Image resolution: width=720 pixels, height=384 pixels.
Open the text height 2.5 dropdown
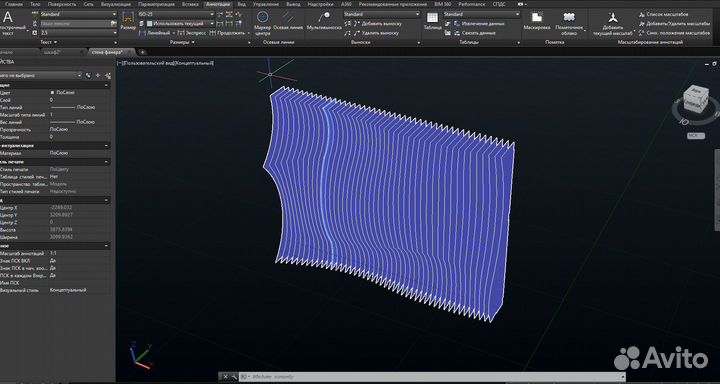pyautogui.click(x=79, y=33)
